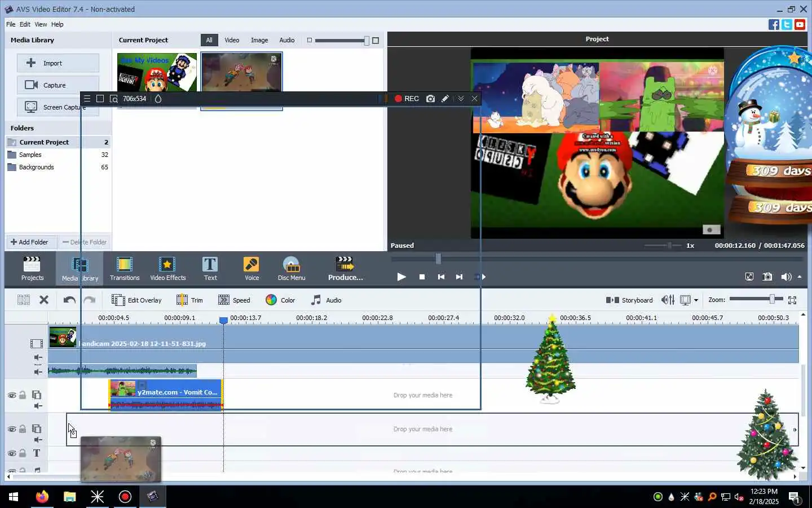
Task: Toggle visibility of second overlay track
Action: [11, 429]
